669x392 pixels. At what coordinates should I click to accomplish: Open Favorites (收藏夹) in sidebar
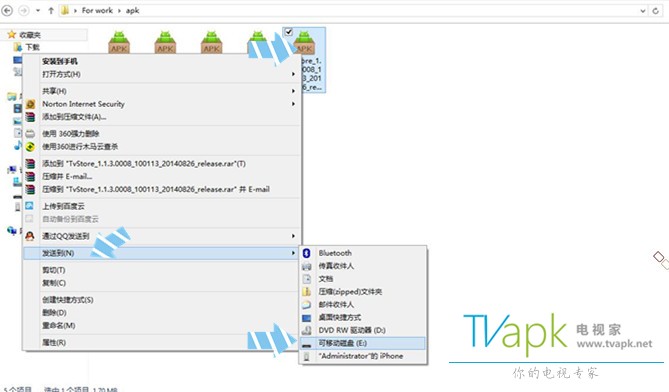(30, 35)
